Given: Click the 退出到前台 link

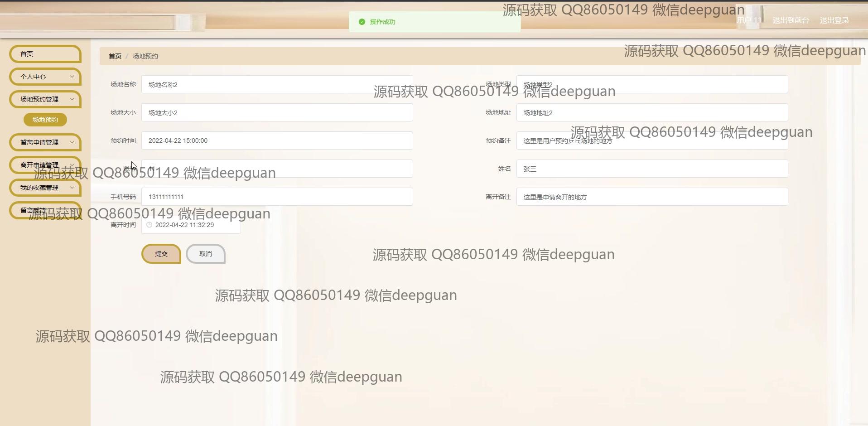Looking at the screenshot, I should coord(791,20).
